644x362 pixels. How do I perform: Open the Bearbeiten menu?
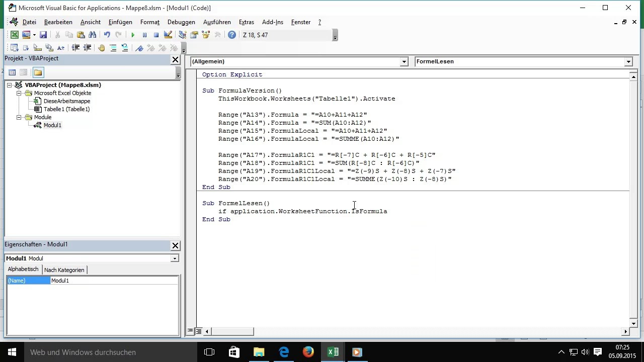58,22
